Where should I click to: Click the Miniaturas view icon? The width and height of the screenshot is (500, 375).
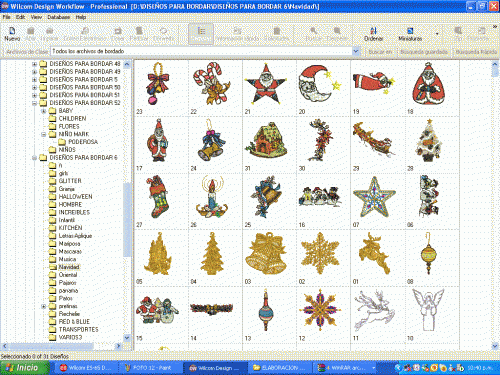click(x=410, y=34)
